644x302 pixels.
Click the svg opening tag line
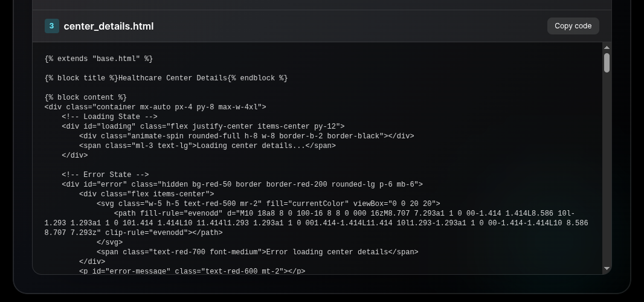268,204
